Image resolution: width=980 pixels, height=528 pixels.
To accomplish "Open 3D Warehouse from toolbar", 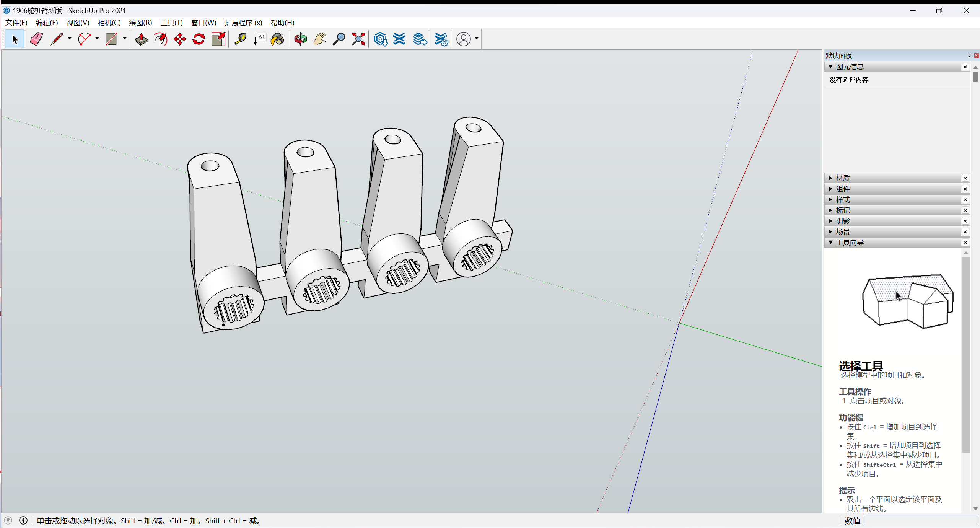I will click(x=381, y=39).
